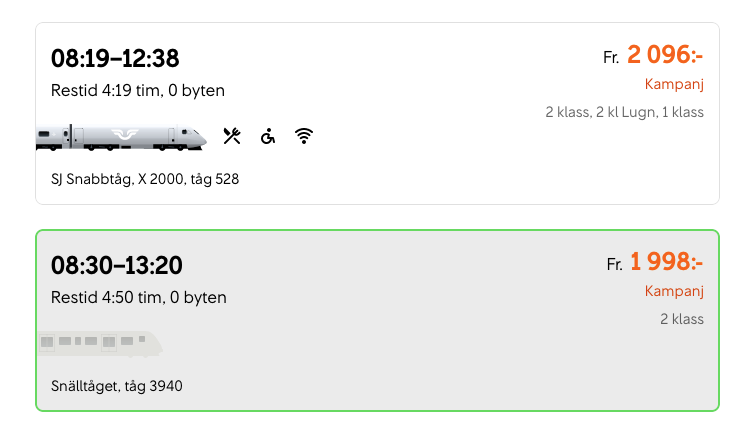Click the '2 klass, 2 kl Lugn, 1 klass' text
This screenshot has height=428, width=754.
coord(624,112)
